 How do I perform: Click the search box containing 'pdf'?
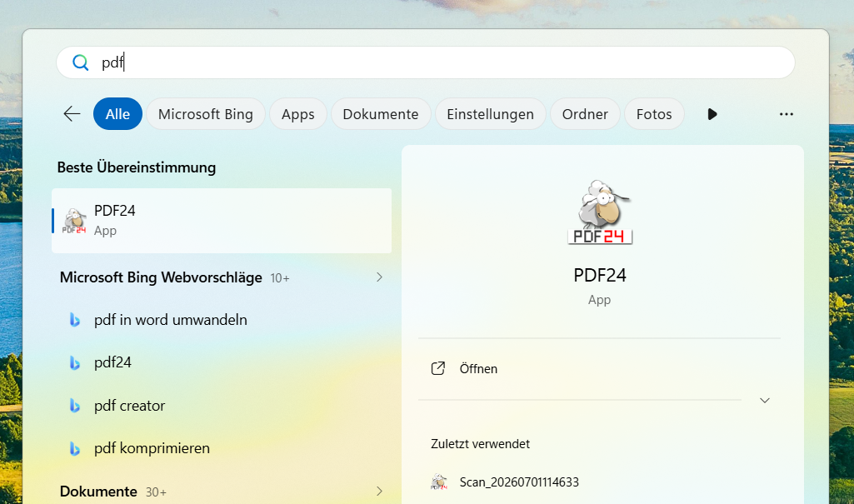[x=426, y=62]
